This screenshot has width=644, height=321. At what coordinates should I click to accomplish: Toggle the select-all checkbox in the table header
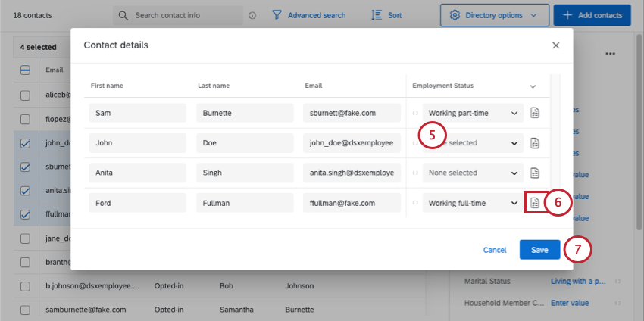click(x=25, y=70)
